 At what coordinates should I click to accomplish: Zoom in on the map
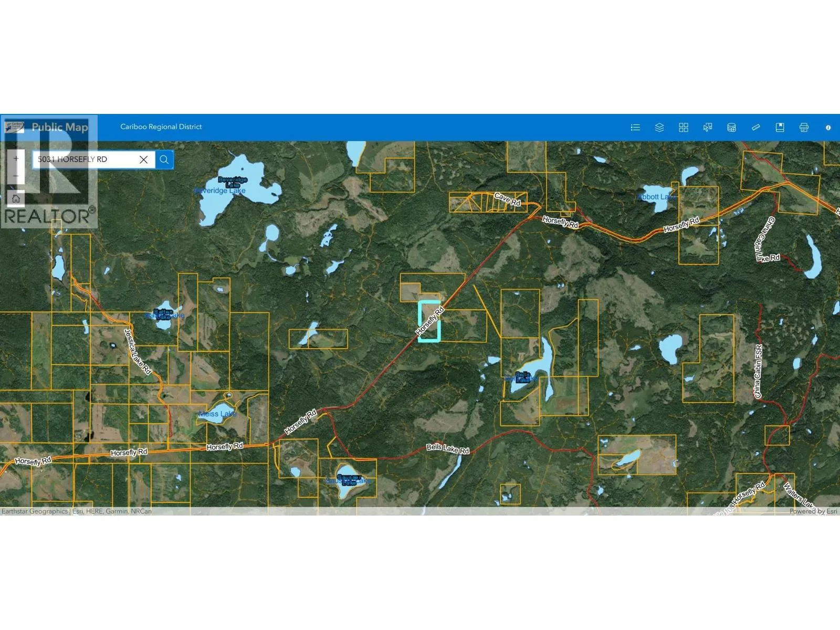[16, 159]
